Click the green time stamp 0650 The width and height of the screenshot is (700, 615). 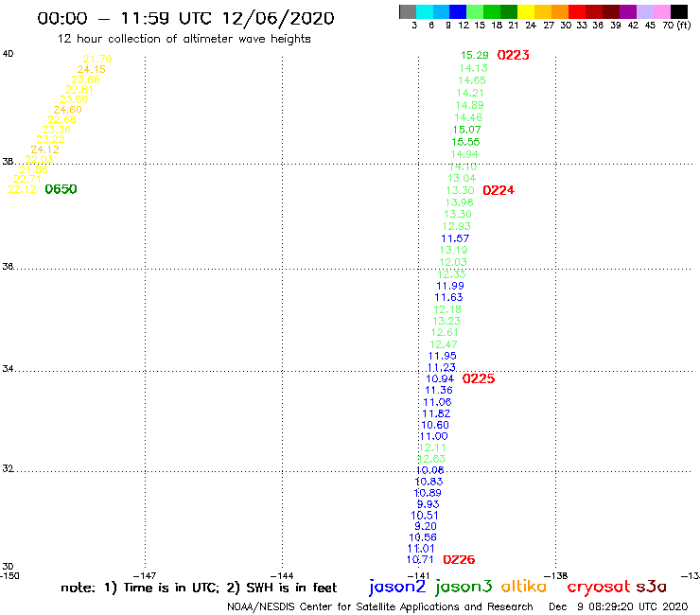pos(61,189)
